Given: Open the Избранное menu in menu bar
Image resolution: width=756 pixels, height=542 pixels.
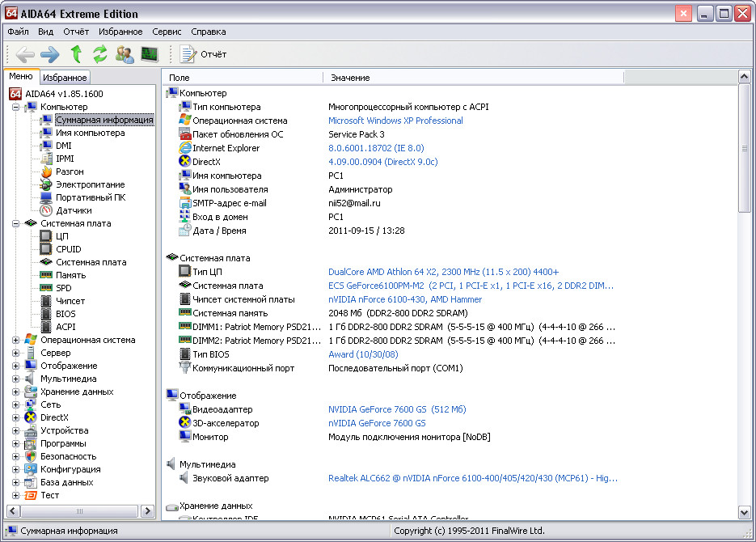Looking at the screenshot, I should [x=120, y=32].
